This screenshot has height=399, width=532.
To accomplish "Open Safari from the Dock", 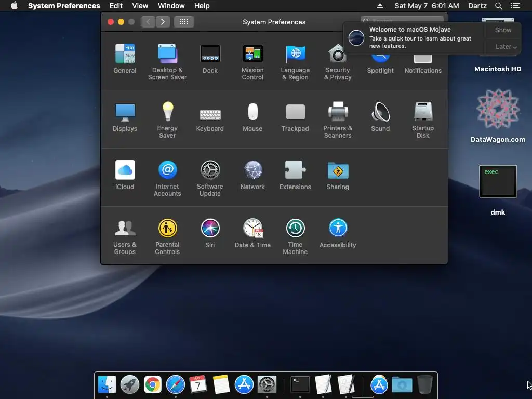I will tap(176, 385).
